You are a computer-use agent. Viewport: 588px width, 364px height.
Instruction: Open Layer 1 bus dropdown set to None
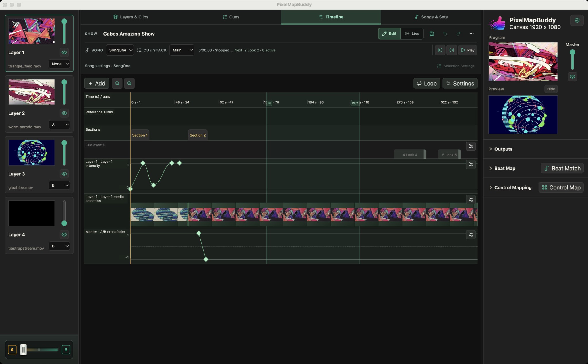tap(59, 64)
